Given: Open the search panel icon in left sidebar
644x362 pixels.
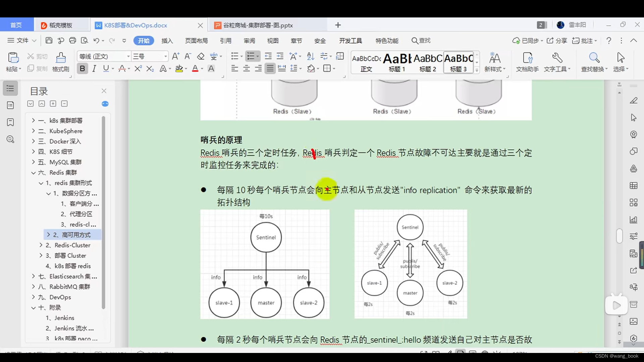Looking at the screenshot, I should click(10, 139).
